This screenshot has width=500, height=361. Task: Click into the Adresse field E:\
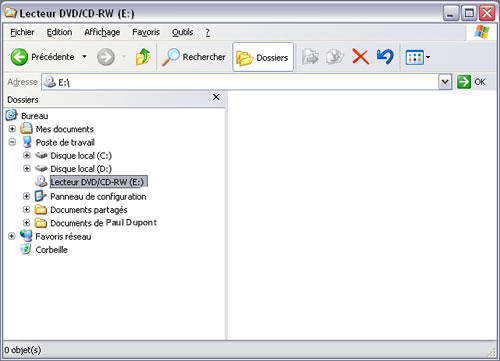tap(240, 82)
